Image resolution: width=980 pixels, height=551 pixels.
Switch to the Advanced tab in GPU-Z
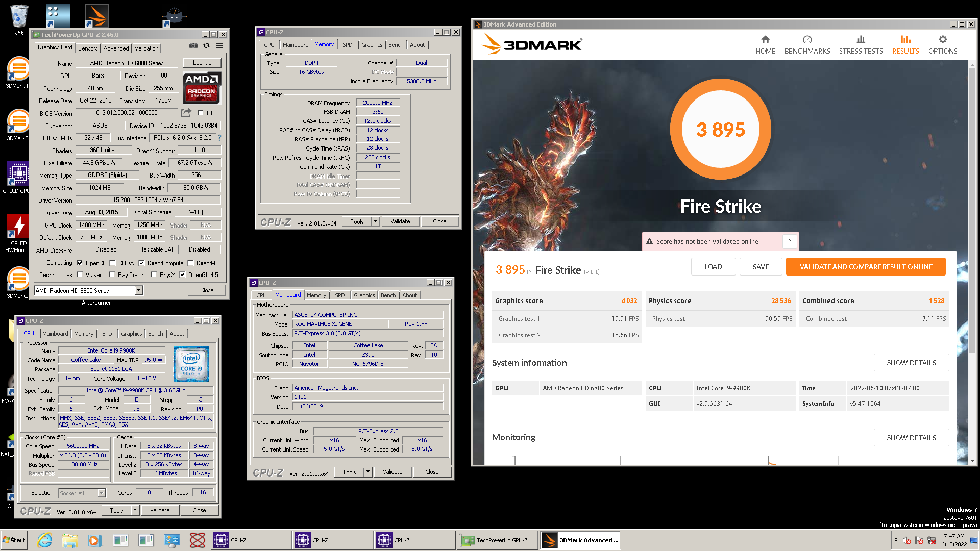116,48
